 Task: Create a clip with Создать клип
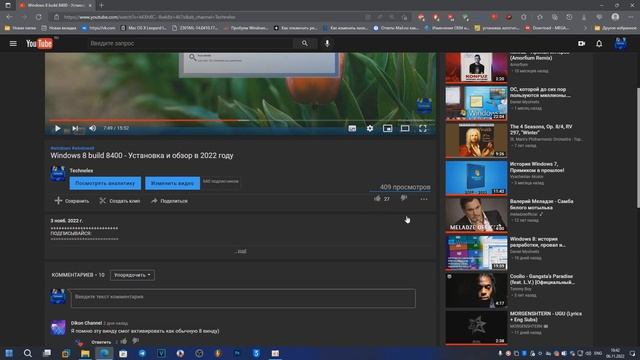[x=120, y=201]
